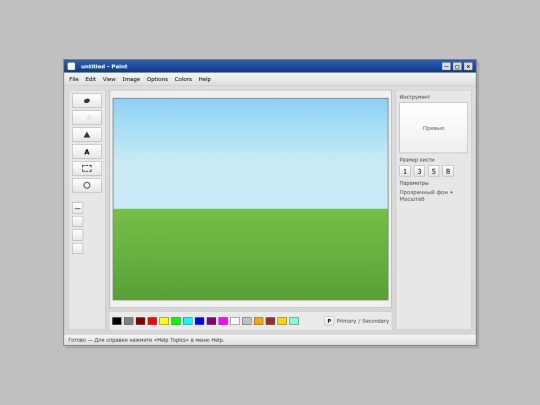
Task: Pick the yellow color swatch
Action: coord(164,321)
